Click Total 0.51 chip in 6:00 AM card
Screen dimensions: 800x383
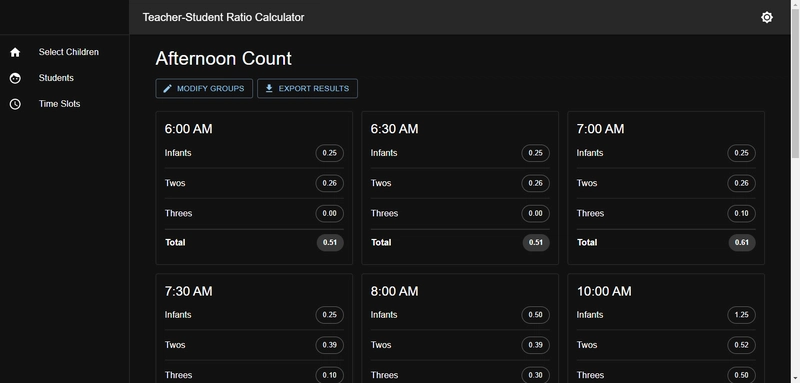tap(330, 243)
